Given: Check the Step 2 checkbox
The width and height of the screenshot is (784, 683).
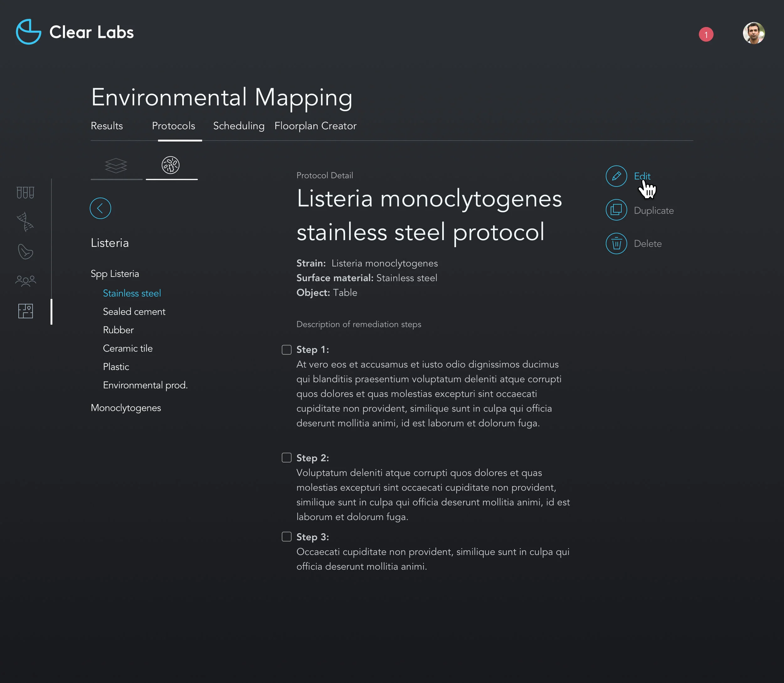Looking at the screenshot, I should [287, 458].
